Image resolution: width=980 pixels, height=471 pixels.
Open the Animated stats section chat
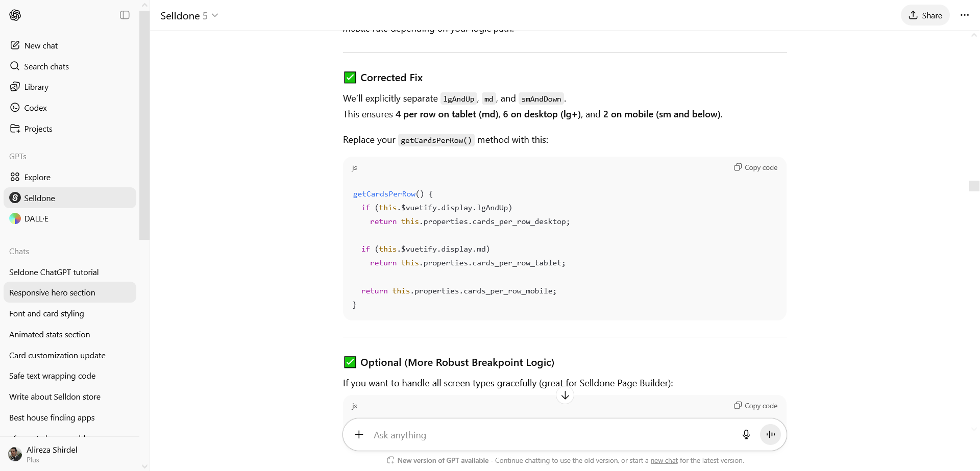[x=70, y=334]
